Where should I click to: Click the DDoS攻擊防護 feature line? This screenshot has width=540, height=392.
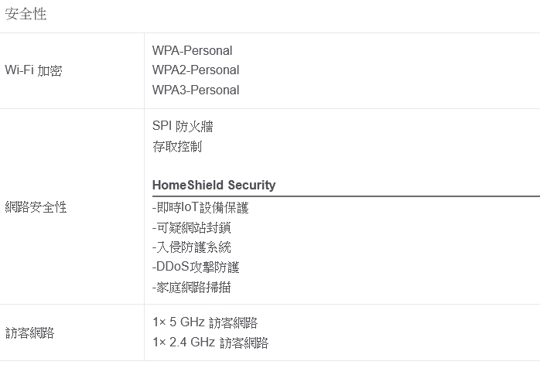click(196, 267)
